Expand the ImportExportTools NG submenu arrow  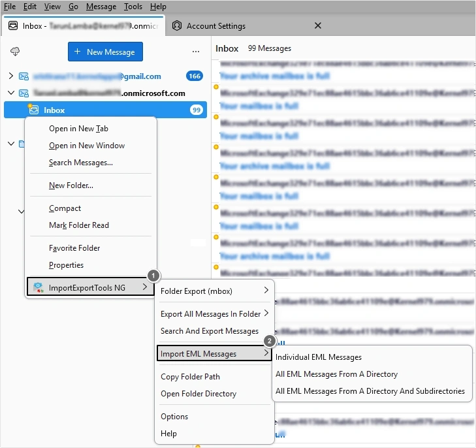coord(145,287)
